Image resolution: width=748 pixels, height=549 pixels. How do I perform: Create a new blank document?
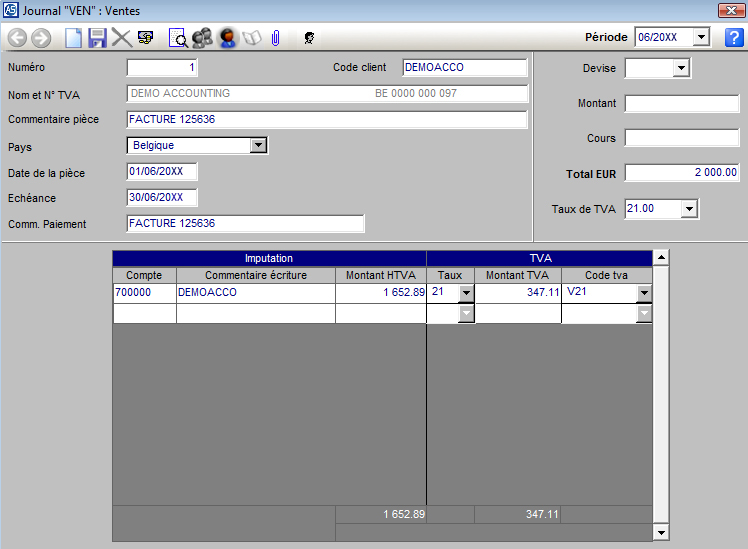coord(73,38)
